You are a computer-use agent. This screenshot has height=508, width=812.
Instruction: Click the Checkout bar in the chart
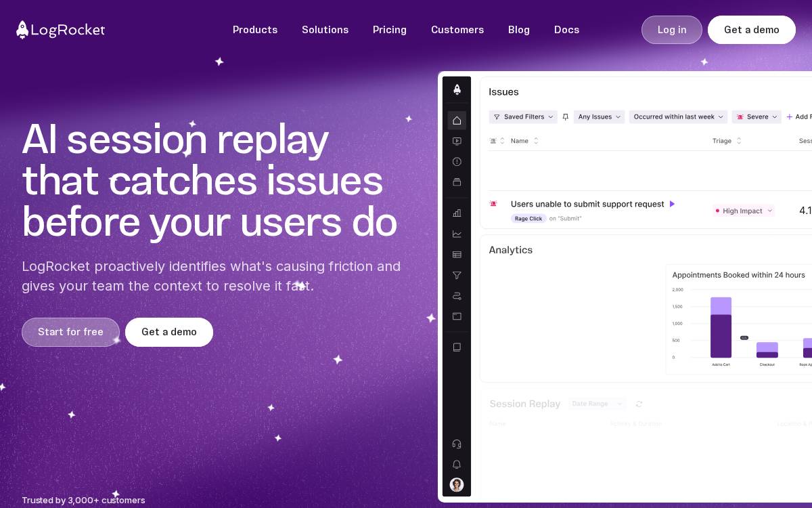(767, 350)
